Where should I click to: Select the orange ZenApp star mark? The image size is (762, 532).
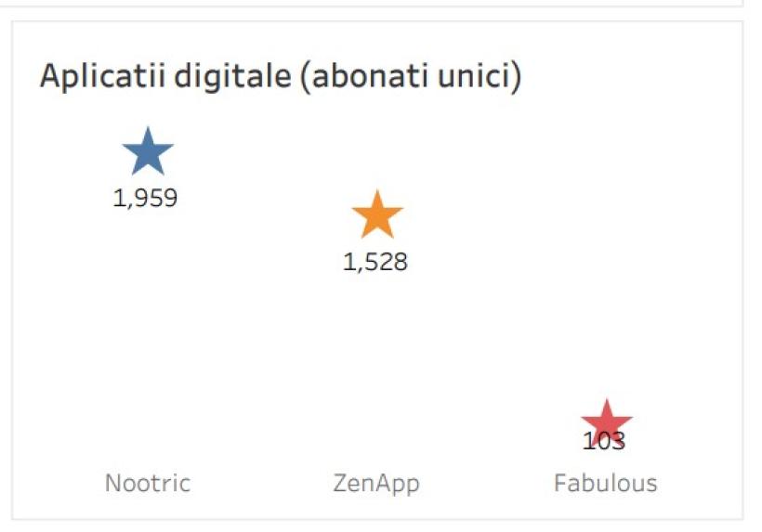click(x=377, y=216)
